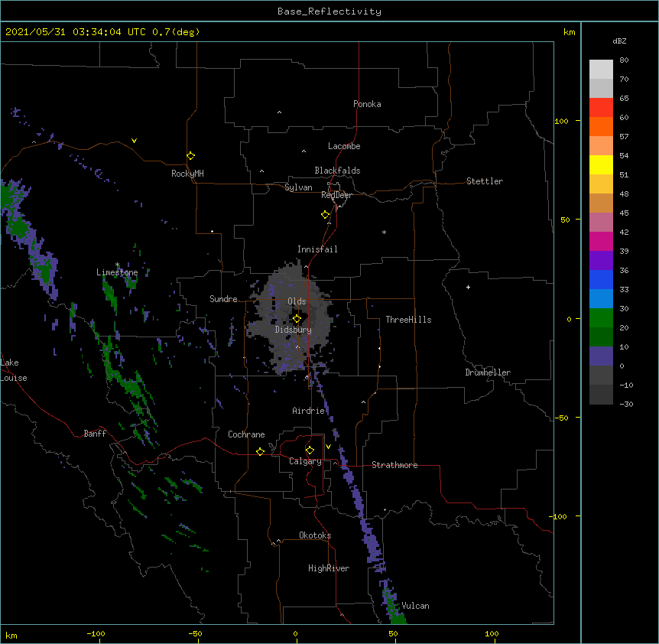
Task: Click the purple 10 dBZ legend swatch
Action: (601, 356)
